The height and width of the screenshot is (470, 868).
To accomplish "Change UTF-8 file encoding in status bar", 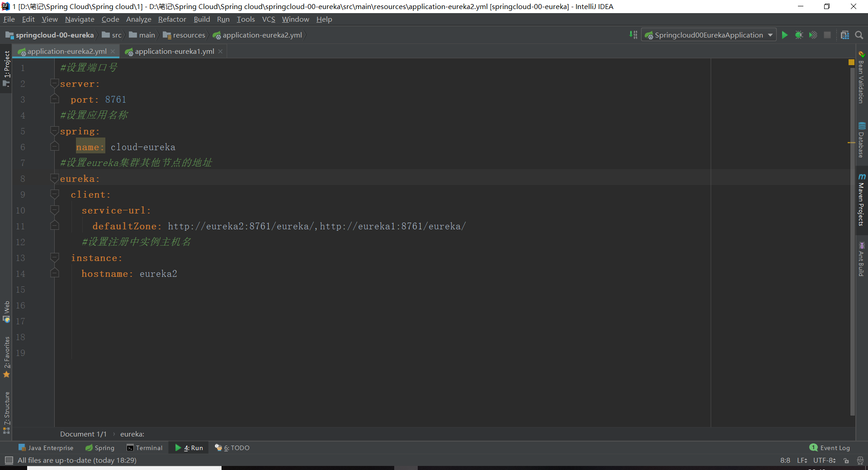I will click(x=825, y=461).
